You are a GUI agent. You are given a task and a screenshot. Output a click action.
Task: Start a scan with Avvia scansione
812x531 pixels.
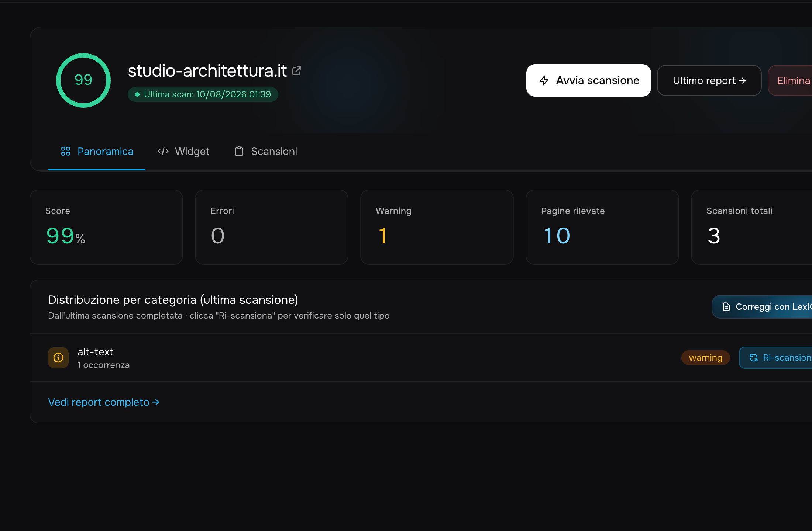(589, 80)
